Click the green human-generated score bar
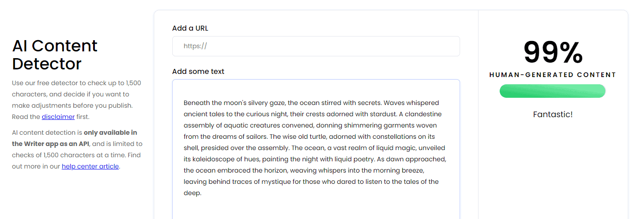The width and height of the screenshot is (644, 219). [552, 91]
